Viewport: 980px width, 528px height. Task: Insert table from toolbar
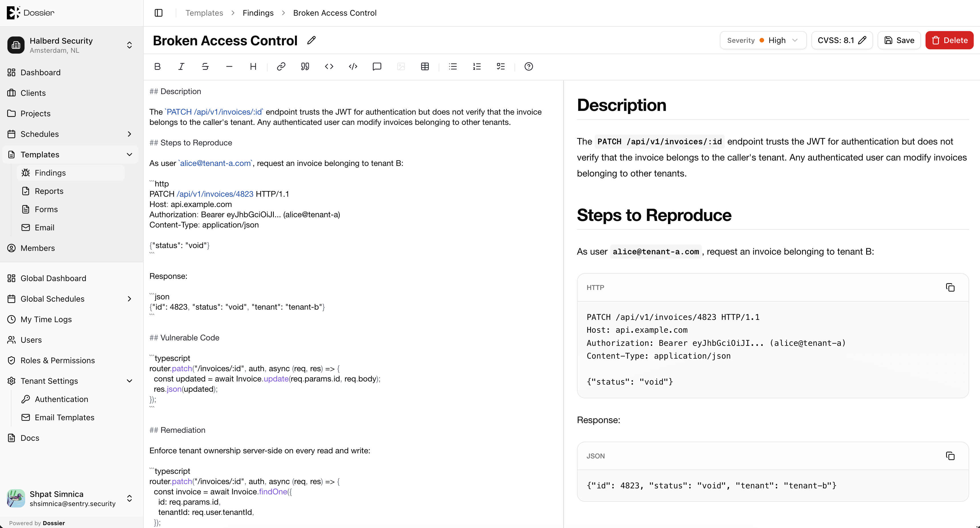425,67
